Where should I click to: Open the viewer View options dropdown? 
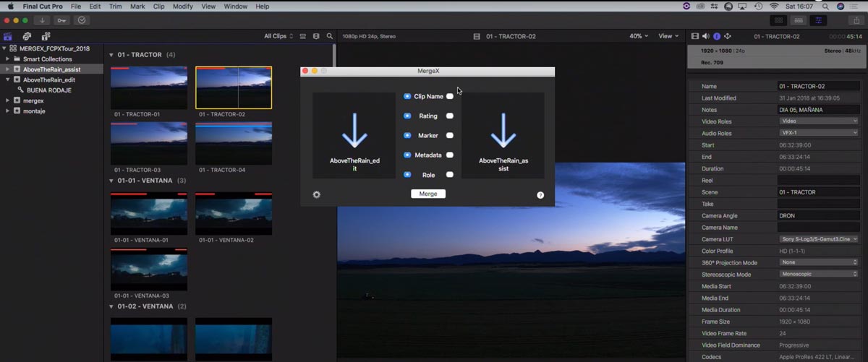(668, 36)
